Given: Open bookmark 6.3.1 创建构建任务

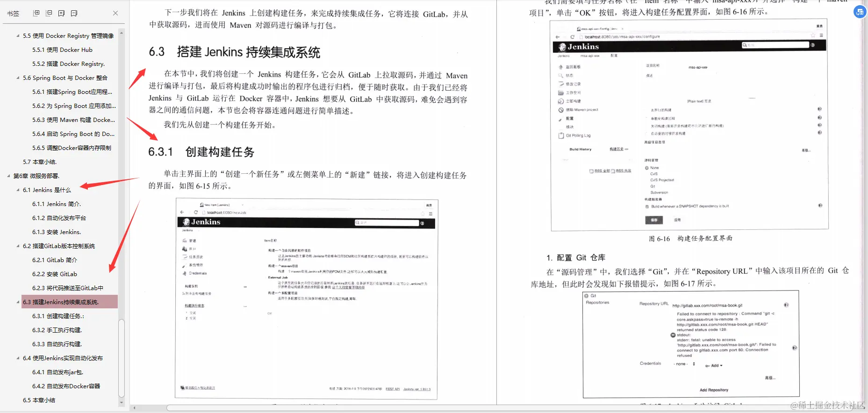Looking at the screenshot, I should [x=58, y=316].
